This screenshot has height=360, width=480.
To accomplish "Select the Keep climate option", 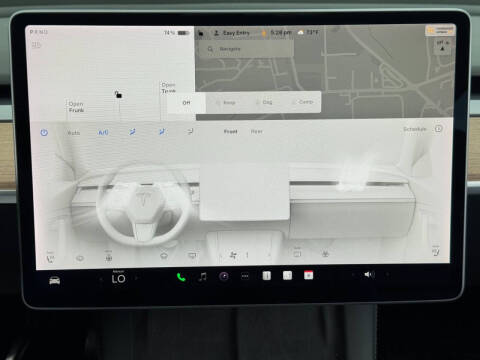I will (x=226, y=103).
